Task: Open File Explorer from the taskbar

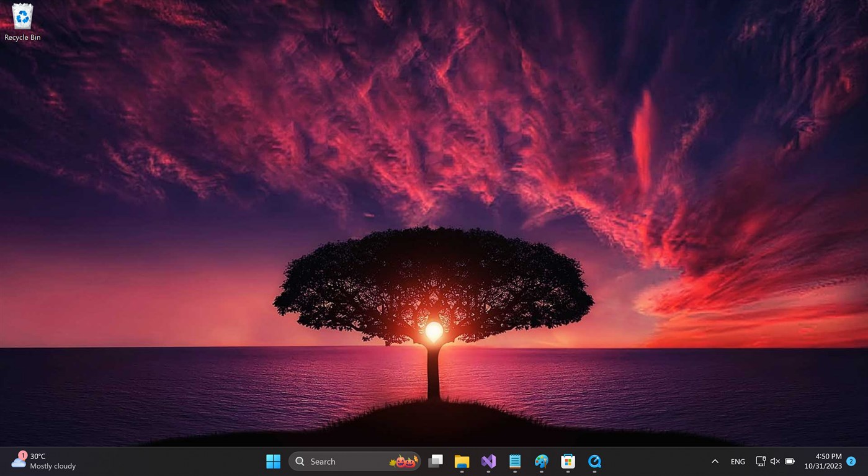Action: (462, 461)
